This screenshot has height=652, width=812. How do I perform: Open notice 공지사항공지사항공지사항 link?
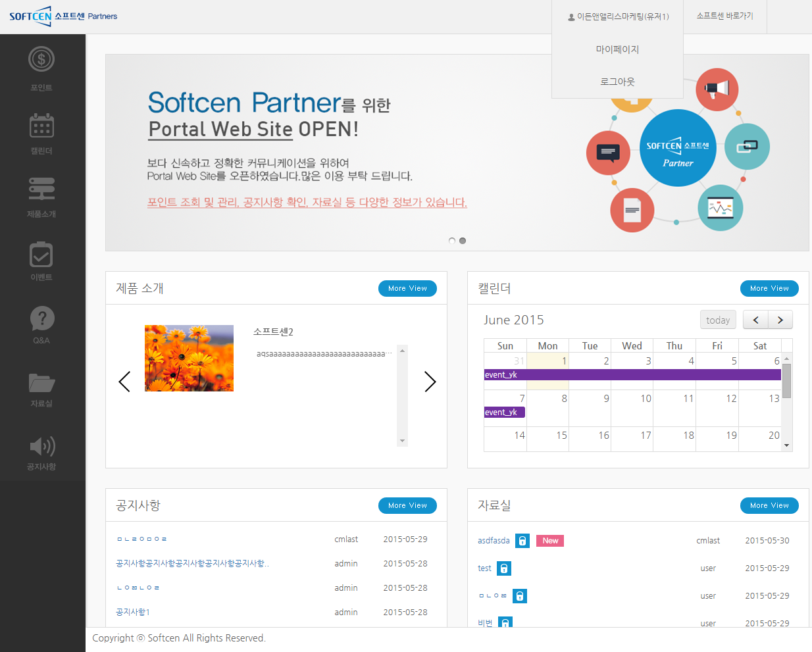(x=192, y=563)
